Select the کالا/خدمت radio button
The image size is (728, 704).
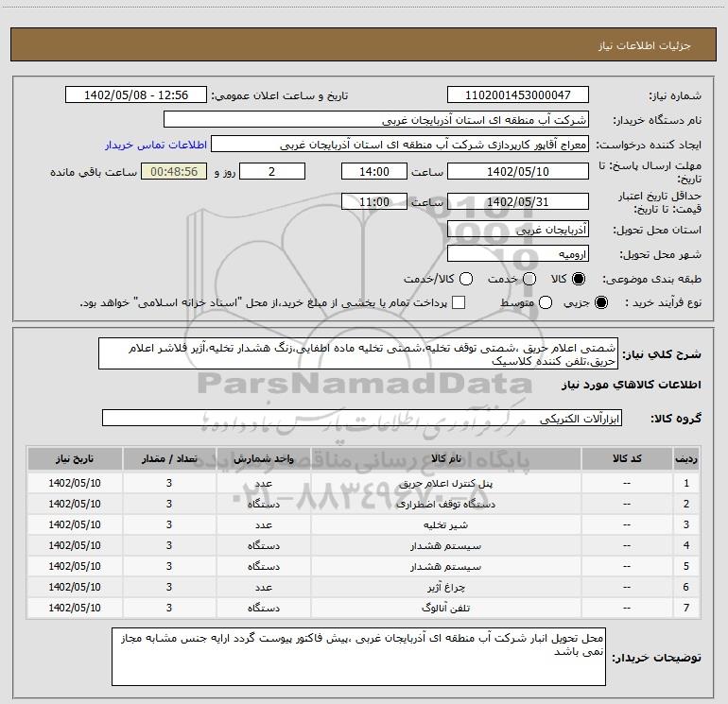tap(466, 279)
